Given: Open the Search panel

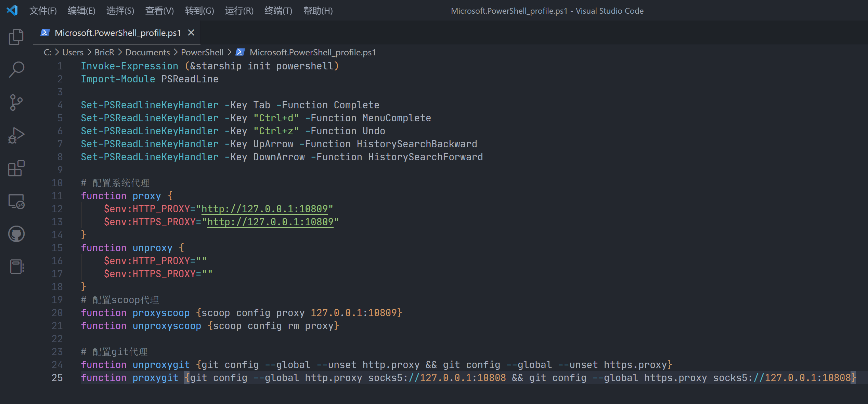Looking at the screenshot, I should coord(16,69).
